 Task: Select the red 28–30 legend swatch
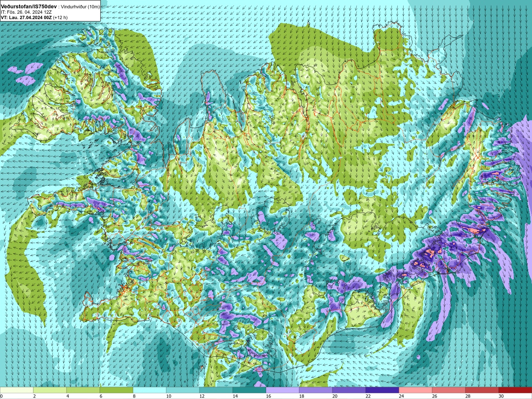tap(482, 390)
